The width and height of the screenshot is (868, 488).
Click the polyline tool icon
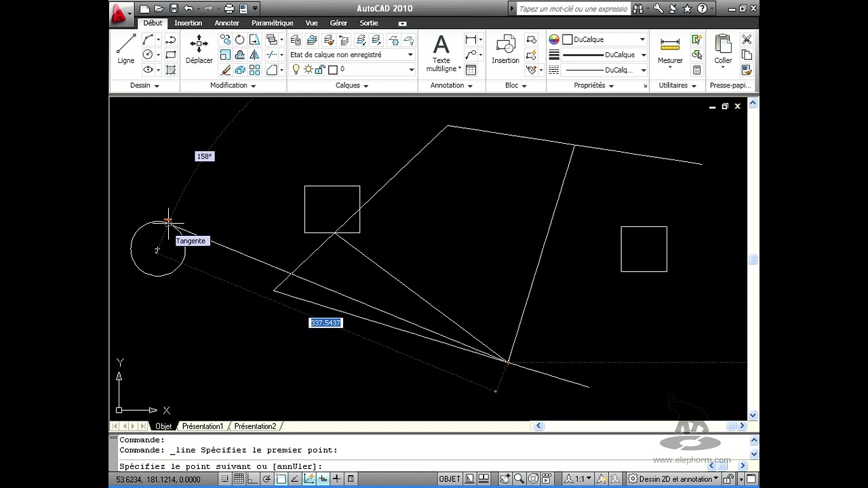[x=171, y=40]
